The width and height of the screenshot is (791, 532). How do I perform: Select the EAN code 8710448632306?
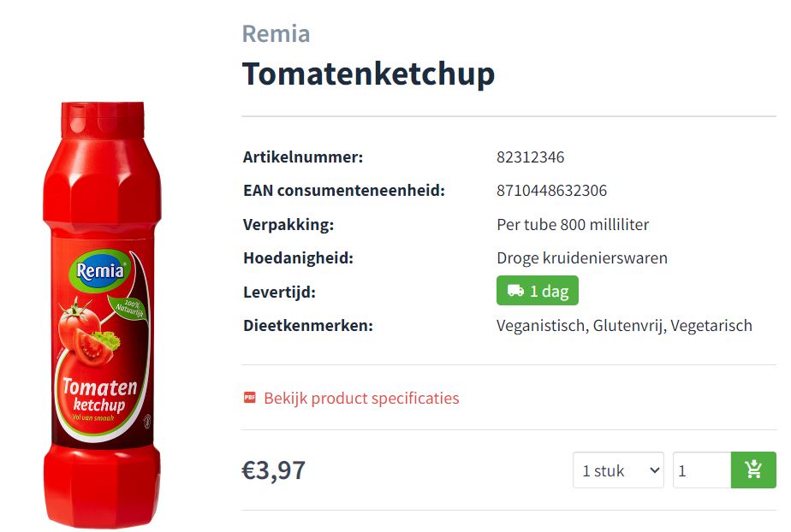pyautogui.click(x=551, y=191)
